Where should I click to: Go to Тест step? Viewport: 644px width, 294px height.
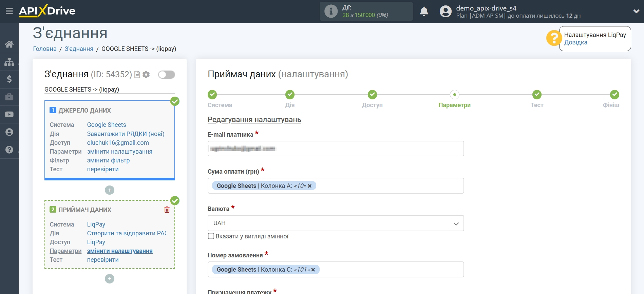pyautogui.click(x=537, y=95)
